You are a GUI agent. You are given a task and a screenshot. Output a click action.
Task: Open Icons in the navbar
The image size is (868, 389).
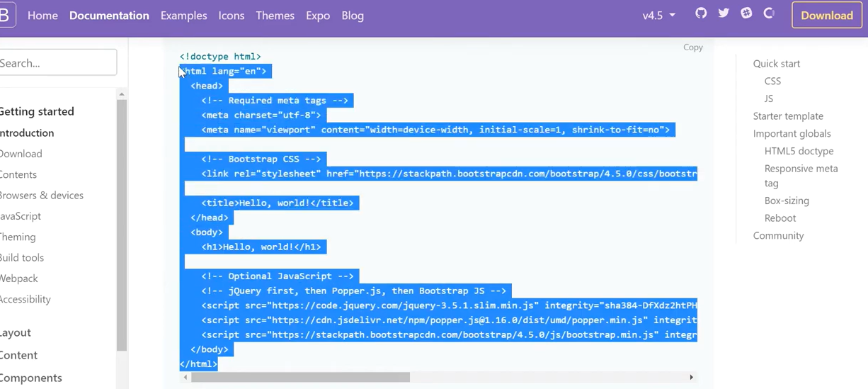click(232, 15)
